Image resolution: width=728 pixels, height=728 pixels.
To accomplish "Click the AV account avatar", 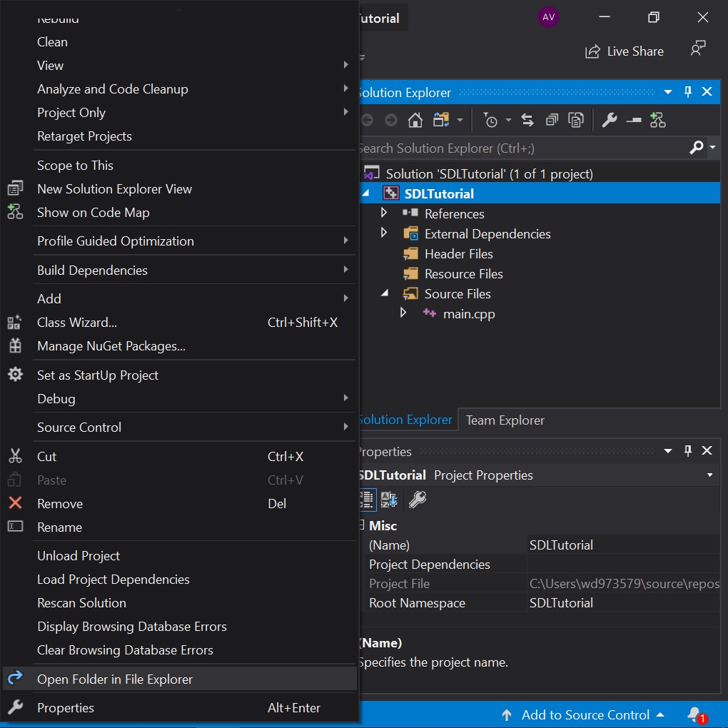I will click(548, 17).
